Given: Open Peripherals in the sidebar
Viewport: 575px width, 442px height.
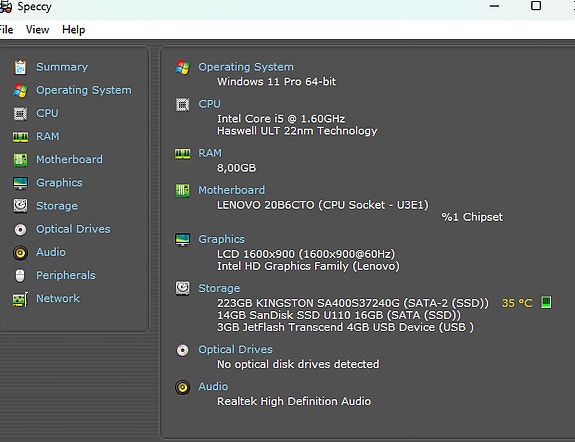Looking at the screenshot, I should point(66,275).
